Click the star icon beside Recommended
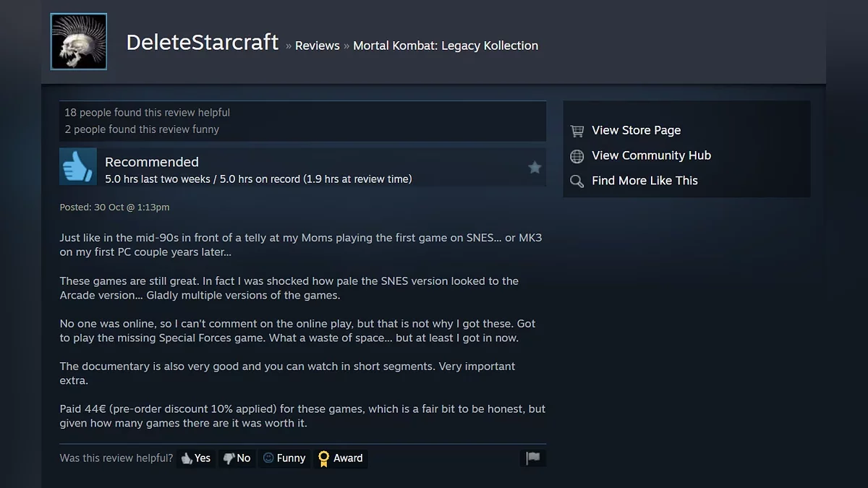Viewport: 868px width, 488px height. pyautogui.click(x=535, y=168)
